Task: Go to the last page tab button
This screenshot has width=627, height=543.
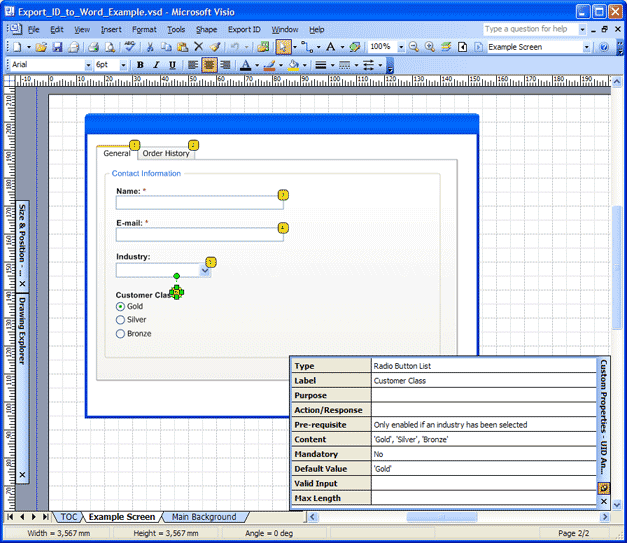Action: 46,517
